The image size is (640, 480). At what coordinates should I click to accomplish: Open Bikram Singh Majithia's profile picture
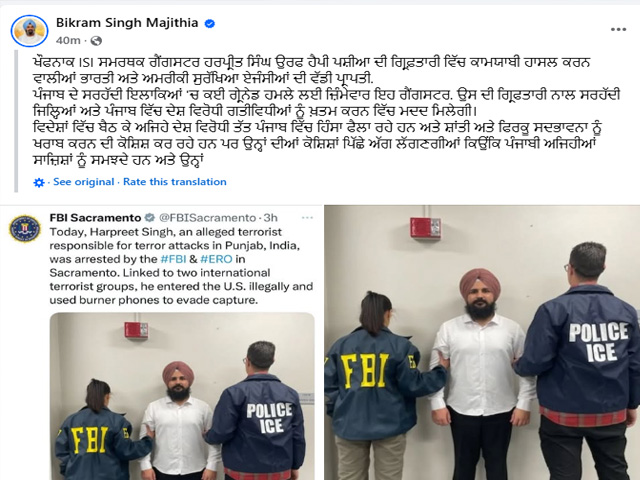29,31
